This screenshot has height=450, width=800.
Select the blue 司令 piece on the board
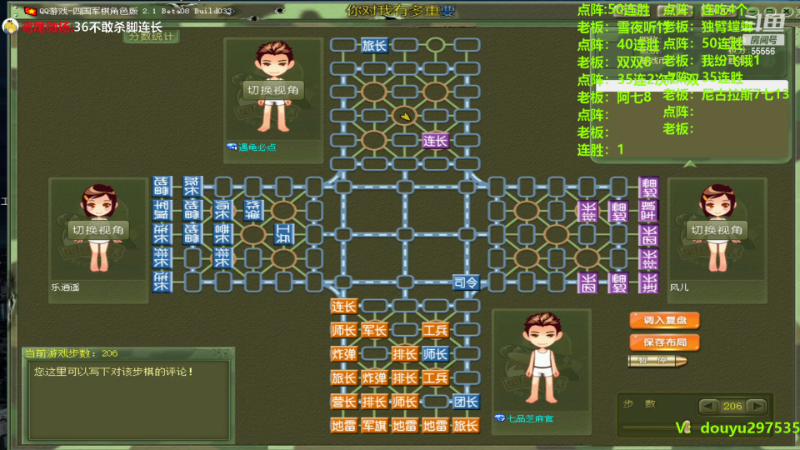click(465, 282)
